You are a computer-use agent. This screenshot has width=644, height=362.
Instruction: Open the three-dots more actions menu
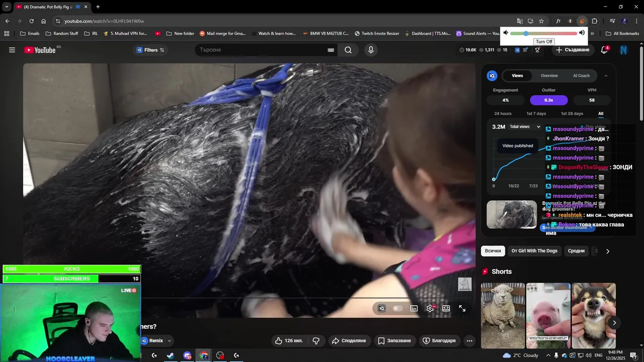[x=469, y=340]
